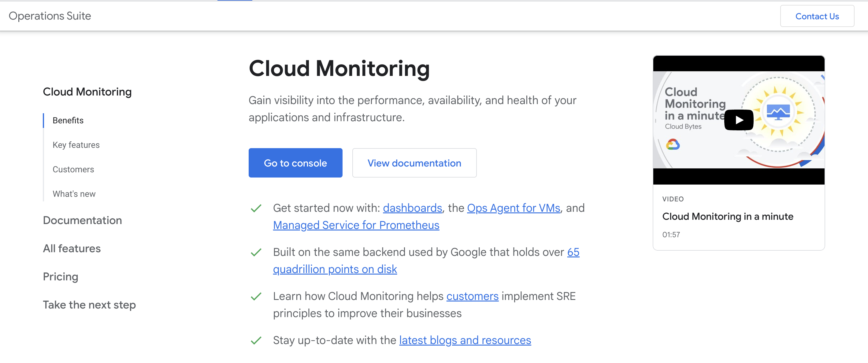The image size is (868, 363).
Task: Open the Cloud Monitoring in a minute title
Action: [x=728, y=216]
